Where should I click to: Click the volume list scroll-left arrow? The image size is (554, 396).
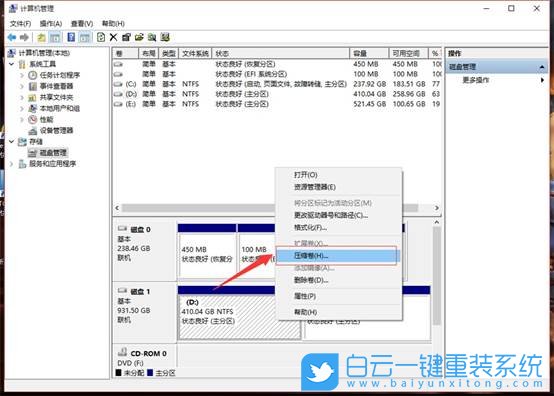(117, 208)
